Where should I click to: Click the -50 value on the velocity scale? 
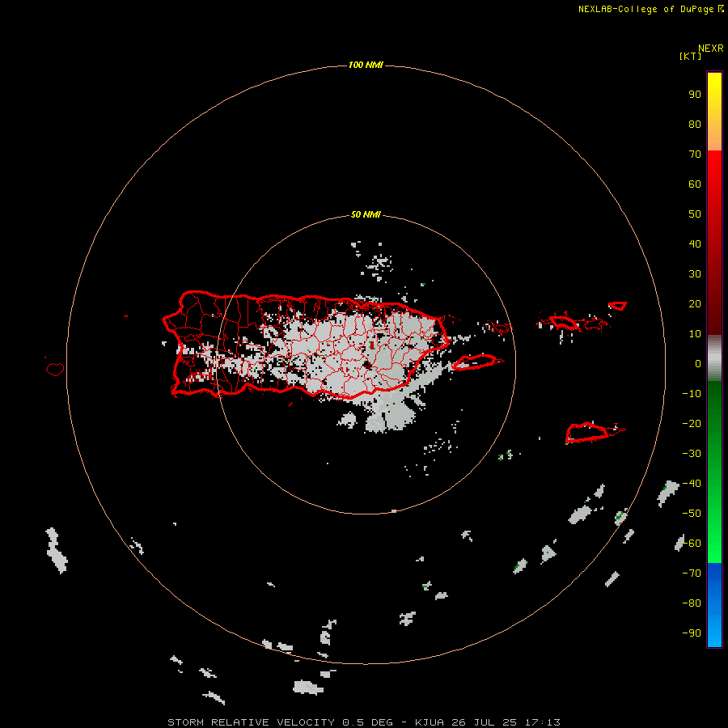pyautogui.click(x=692, y=514)
